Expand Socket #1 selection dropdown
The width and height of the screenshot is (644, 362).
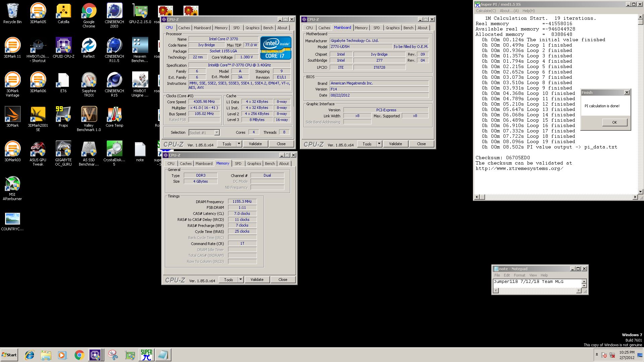pos(217,132)
